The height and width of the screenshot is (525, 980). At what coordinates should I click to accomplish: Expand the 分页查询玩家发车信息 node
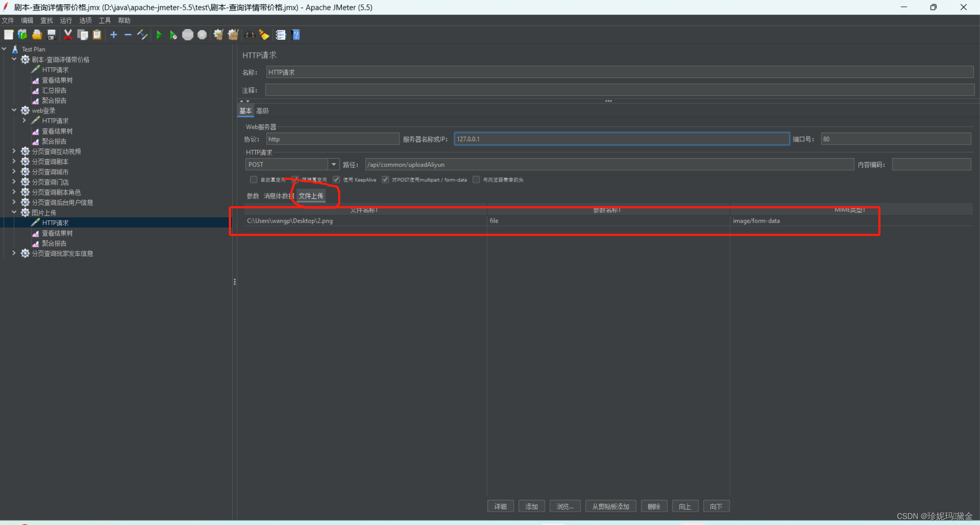[x=14, y=253]
